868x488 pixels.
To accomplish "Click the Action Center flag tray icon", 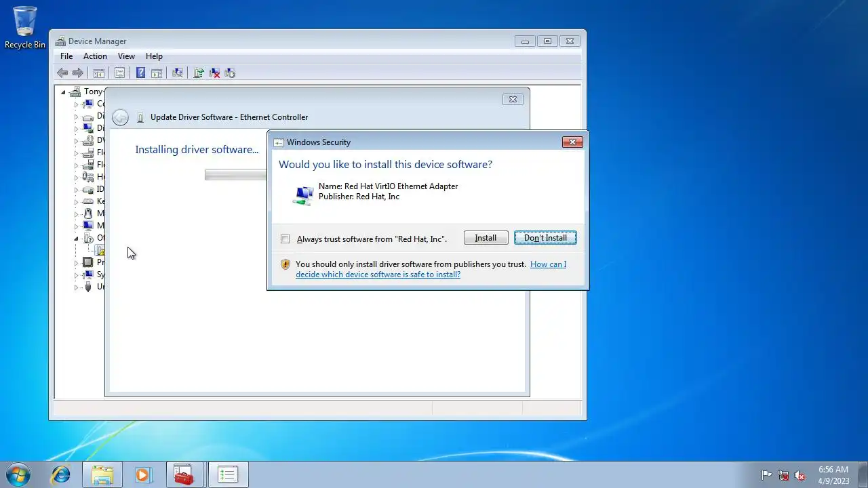I will tap(766, 475).
